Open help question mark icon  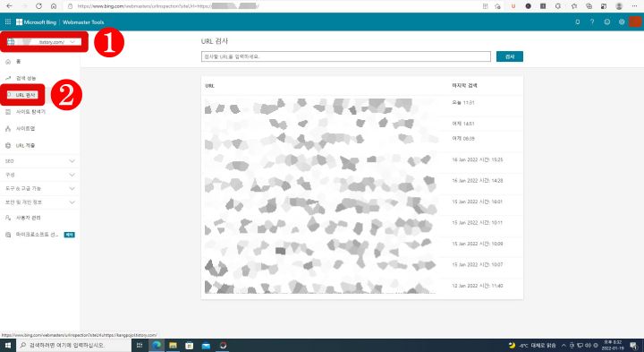(592, 21)
